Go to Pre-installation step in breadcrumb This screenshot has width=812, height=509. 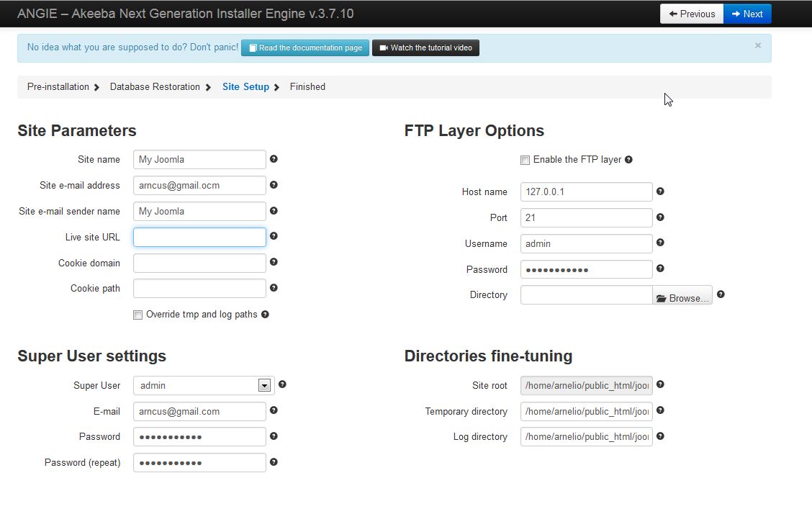pyautogui.click(x=58, y=86)
